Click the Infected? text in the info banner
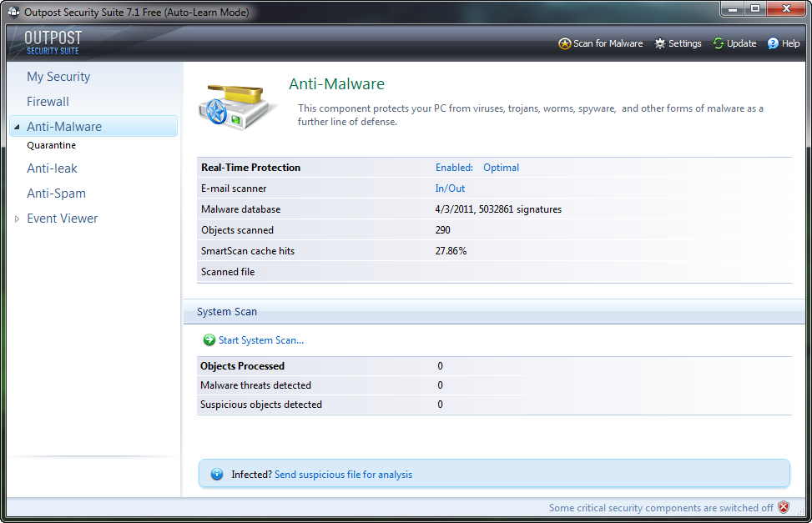This screenshot has height=523, width=812. point(252,475)
